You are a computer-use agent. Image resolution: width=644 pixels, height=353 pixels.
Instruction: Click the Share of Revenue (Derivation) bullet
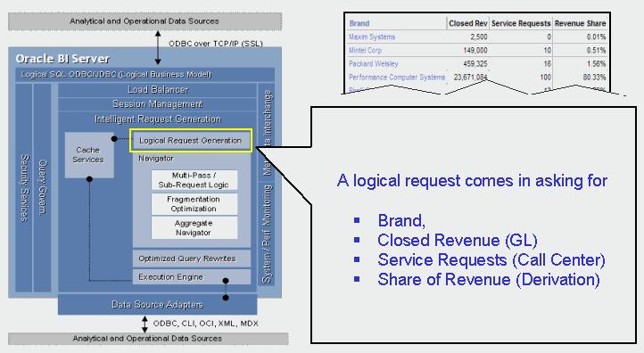489,280
